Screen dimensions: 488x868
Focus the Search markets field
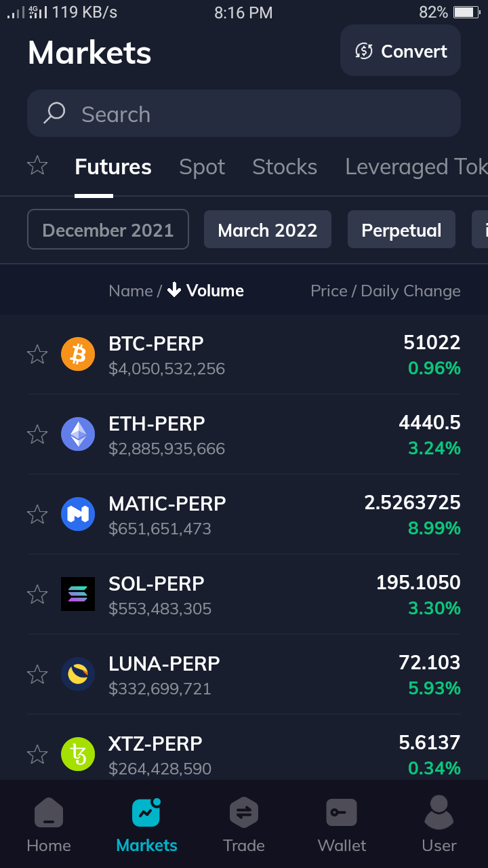[244, 113]
